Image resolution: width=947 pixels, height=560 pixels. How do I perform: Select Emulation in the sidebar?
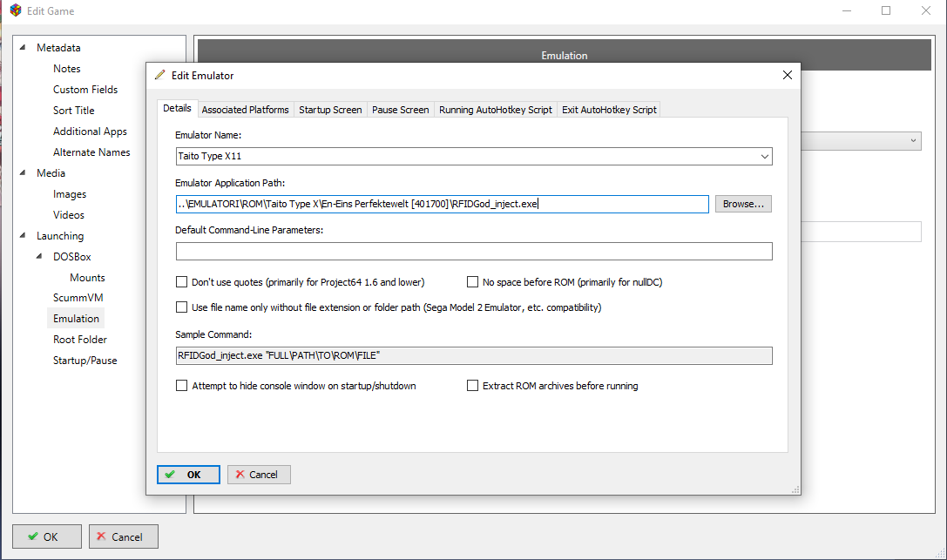(76, 319)
